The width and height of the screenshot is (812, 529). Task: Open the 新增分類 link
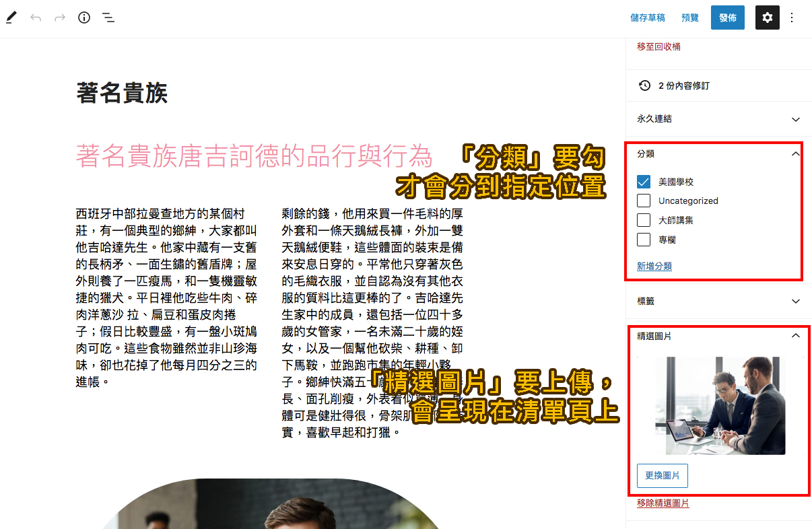pyautogui.click(x=653, y=266)
